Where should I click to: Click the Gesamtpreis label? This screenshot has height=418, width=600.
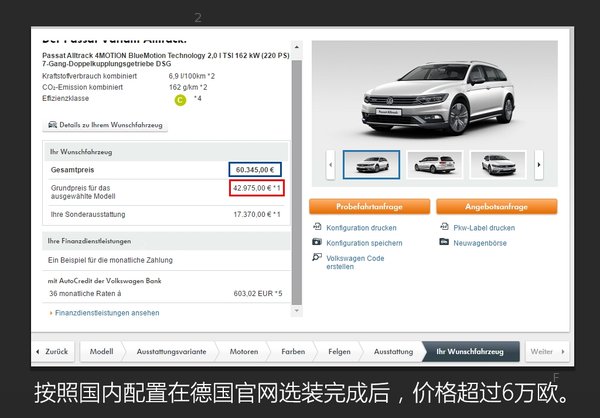coord(72,170)
